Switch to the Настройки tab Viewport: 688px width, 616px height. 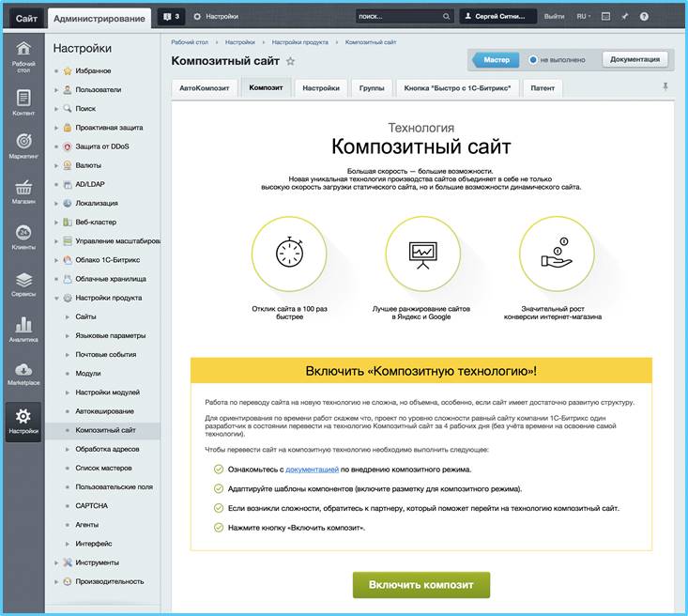point(321,88)
